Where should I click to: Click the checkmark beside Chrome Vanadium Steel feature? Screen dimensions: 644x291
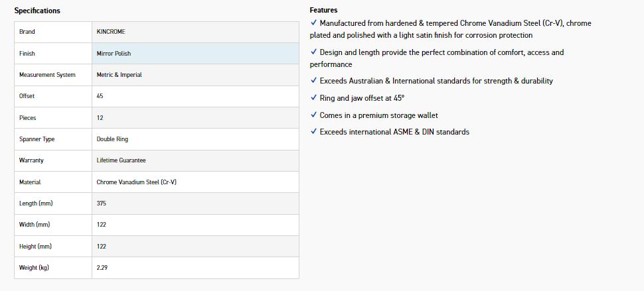click(313, 23)
